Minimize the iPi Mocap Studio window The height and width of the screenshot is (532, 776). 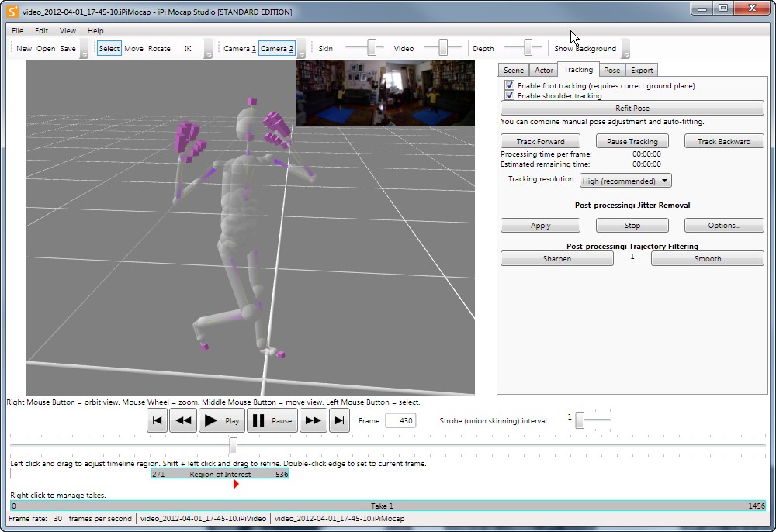(x=702, y=8)
